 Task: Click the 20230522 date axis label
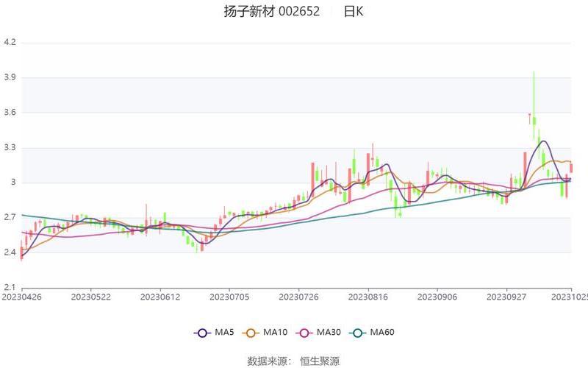pyautogui.click(x=91, y=297)
